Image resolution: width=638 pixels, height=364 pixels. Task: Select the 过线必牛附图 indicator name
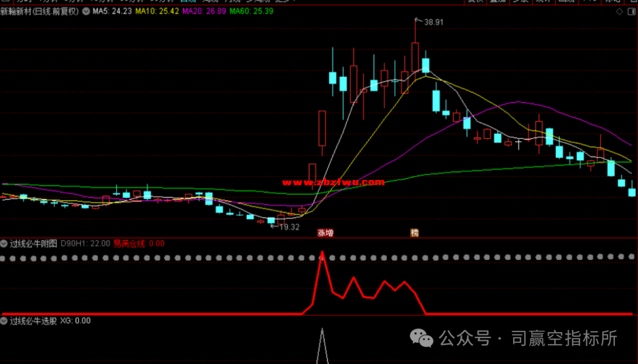pyautogui.click(x=33, y=244)
